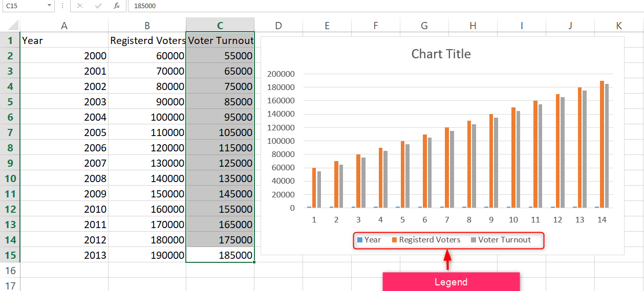
Task: Select row 16 header
Action: tap(10, 270)
